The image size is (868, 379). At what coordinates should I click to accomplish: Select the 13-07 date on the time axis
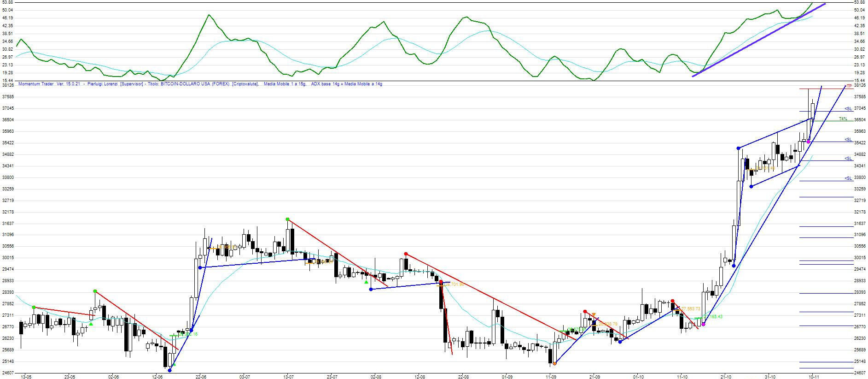pyautogui.click(x=288, y=376)
